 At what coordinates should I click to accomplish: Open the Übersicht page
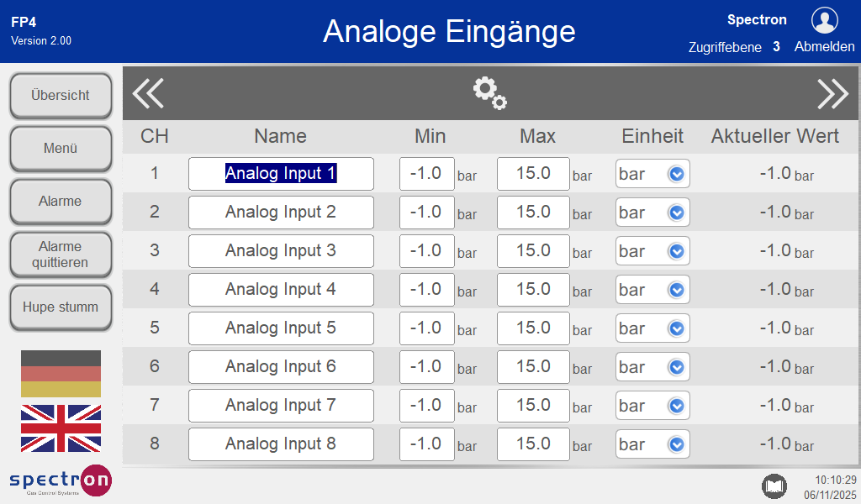click(x=61, y=96)
